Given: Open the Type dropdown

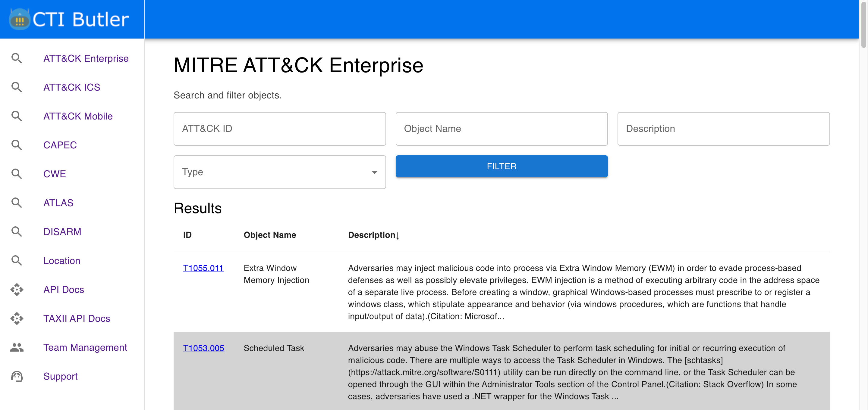Looking at the screenshot, I should (x=279, y=172).
